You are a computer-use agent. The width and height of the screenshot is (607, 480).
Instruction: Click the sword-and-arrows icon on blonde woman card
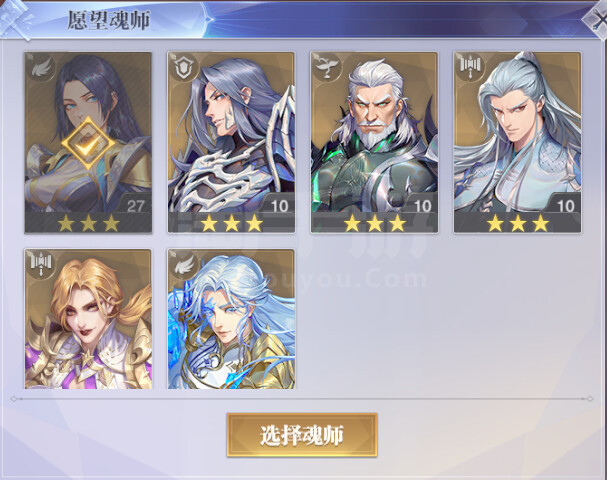coord(42,265)
